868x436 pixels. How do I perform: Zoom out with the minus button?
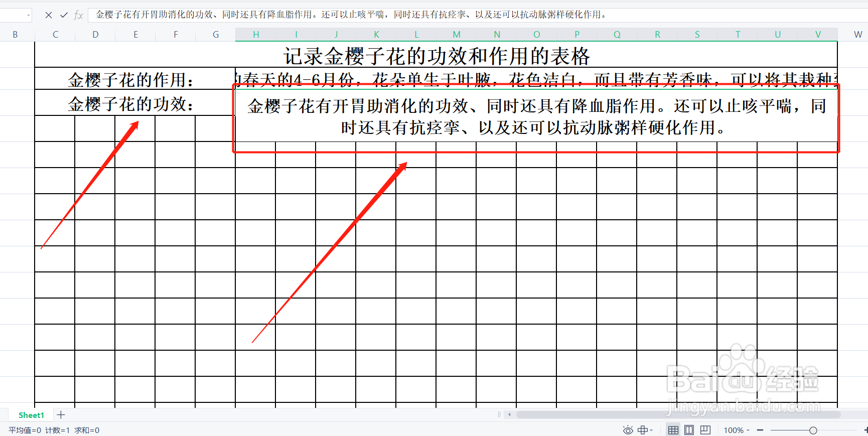[x=760, y=430]
